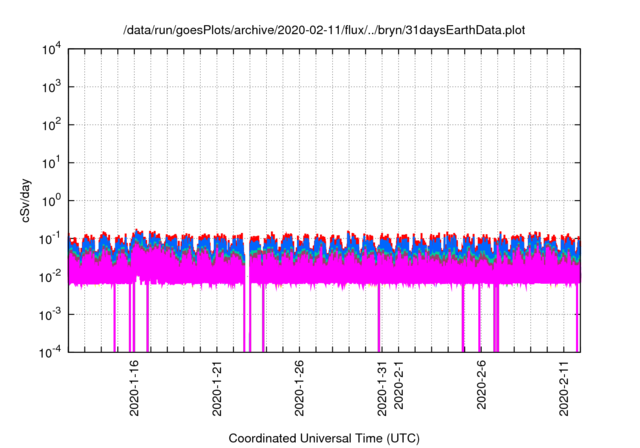The height and width of the screenshot is (448, 640).
Task: Click the 2020-1-26 date label
Action: click(x=299, y=388)
